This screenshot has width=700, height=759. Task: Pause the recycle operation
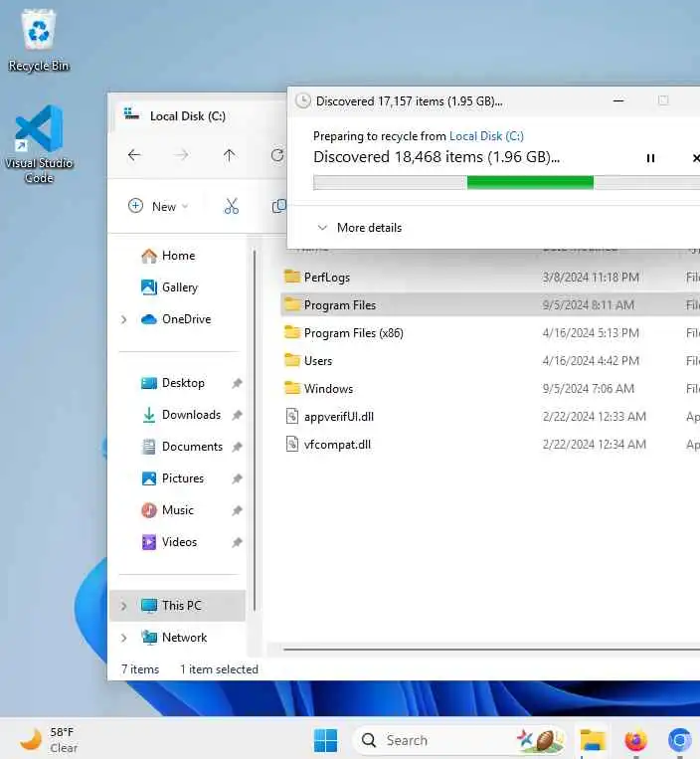click(x=650, y=158)
